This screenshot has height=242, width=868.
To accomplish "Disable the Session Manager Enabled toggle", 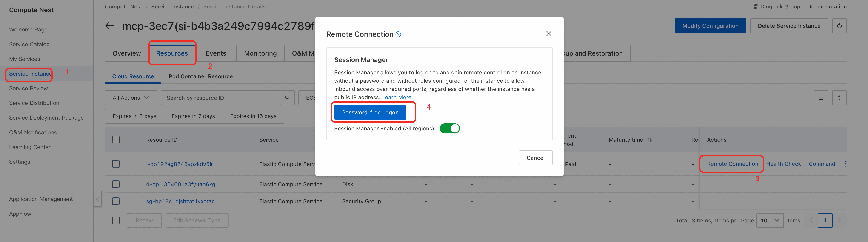I will point(449,129).
